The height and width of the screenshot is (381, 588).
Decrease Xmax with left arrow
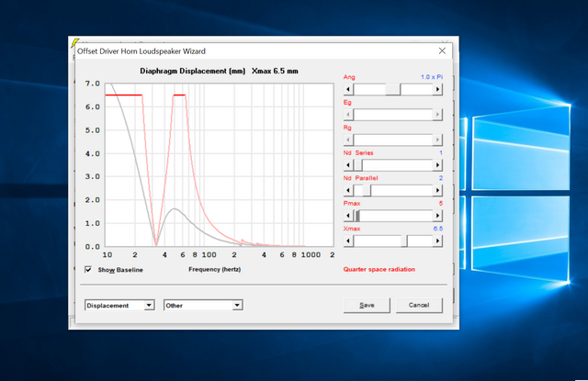[348, 241]
